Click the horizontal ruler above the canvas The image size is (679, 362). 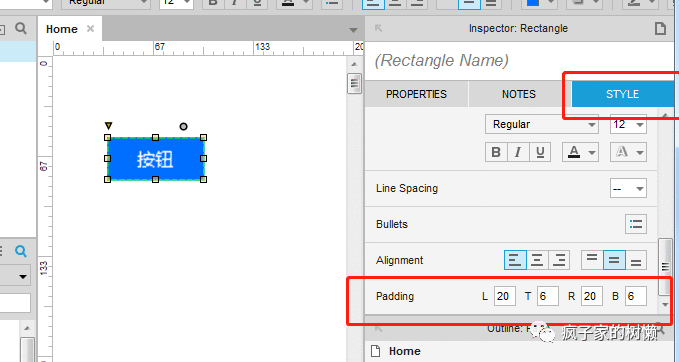click(x=208, y=48)
